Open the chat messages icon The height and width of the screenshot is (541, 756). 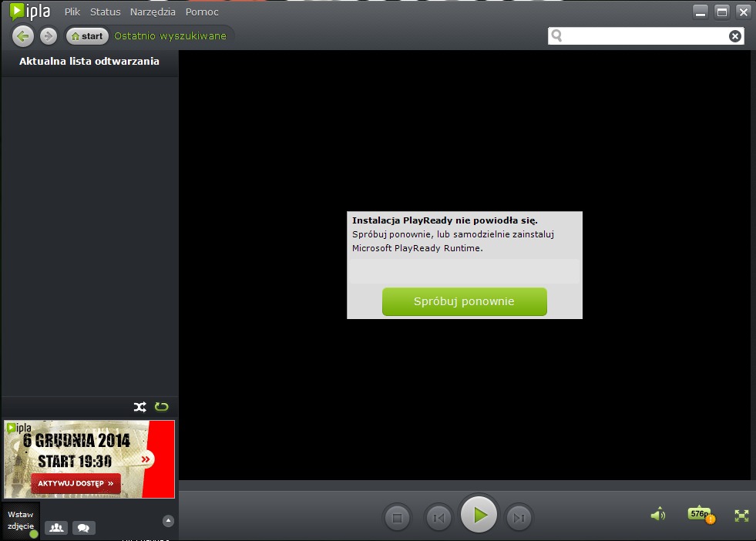pos(83,528)
